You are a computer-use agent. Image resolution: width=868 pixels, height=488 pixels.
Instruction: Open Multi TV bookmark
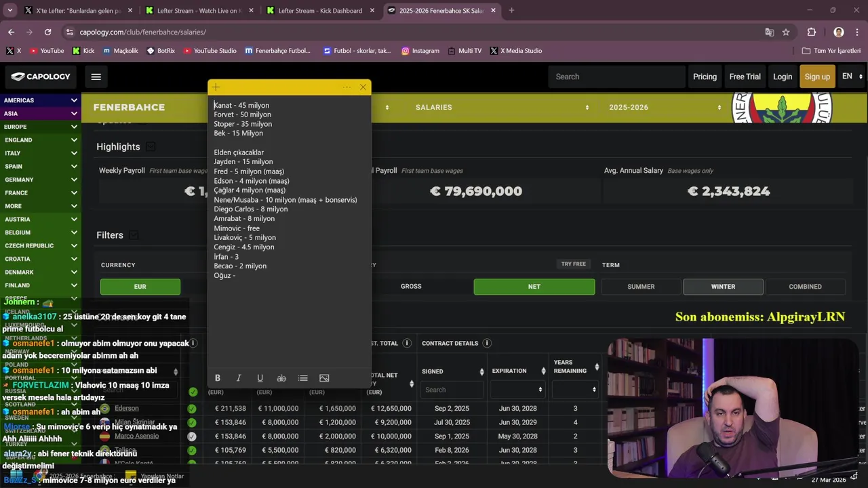tap(465, 51)
